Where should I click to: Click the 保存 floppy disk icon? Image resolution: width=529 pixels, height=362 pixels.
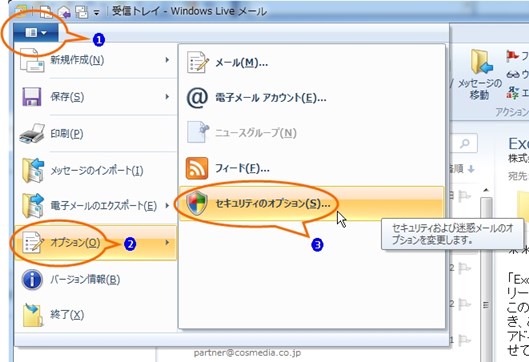point(32,97)
